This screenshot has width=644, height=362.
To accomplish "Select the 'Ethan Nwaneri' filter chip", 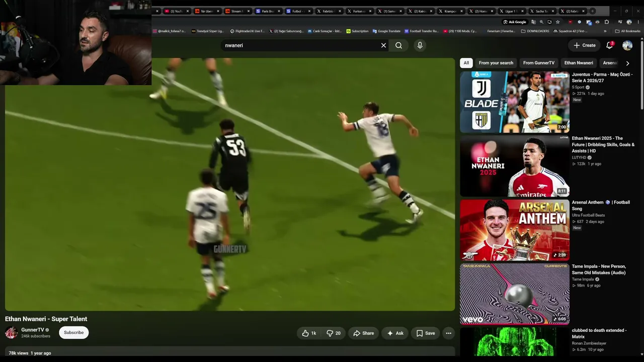I will click(x=579, y=63).
